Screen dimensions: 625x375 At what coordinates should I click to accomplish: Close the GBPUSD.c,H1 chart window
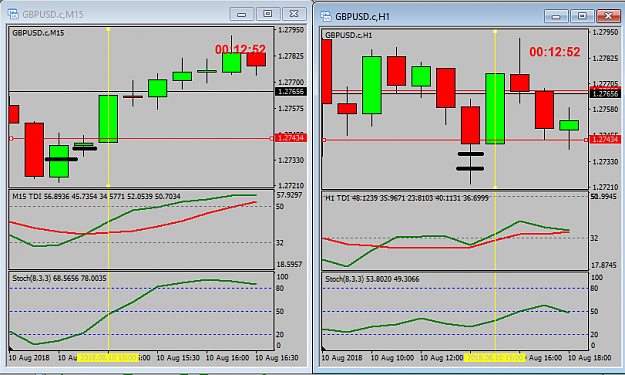[x=608, y=16]
